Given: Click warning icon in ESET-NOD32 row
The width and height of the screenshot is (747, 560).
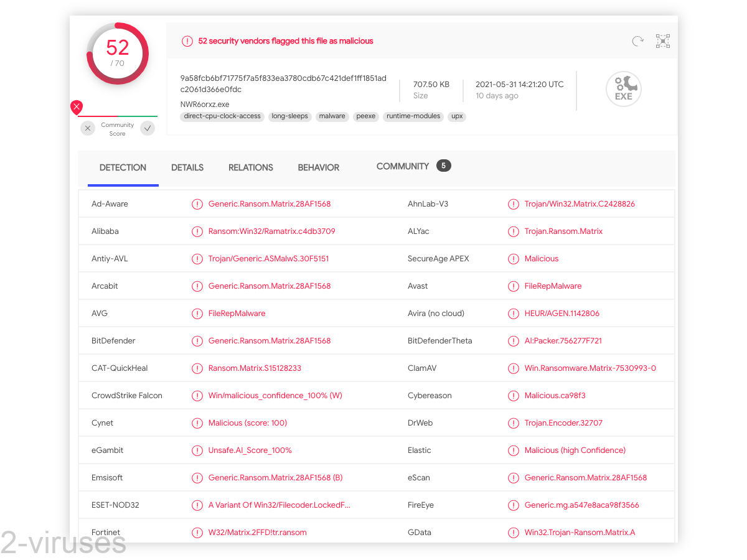Looking at the screenshot, I should coord(197,505).
